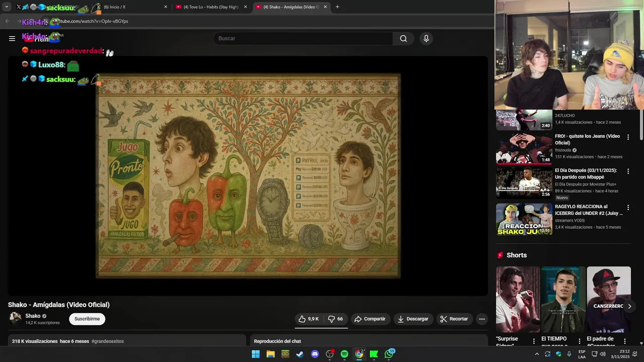Image resolution: width=644 pixels, height=362 pixels.
Task: Open streamers VODS channel link
Action: click(x=570, y=220)
